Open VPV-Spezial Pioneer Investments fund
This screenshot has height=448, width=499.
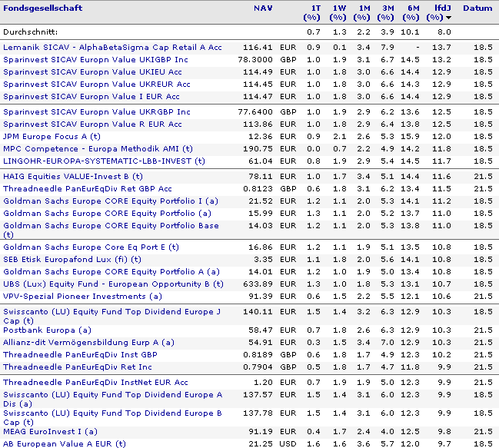(x=83, y=297)
